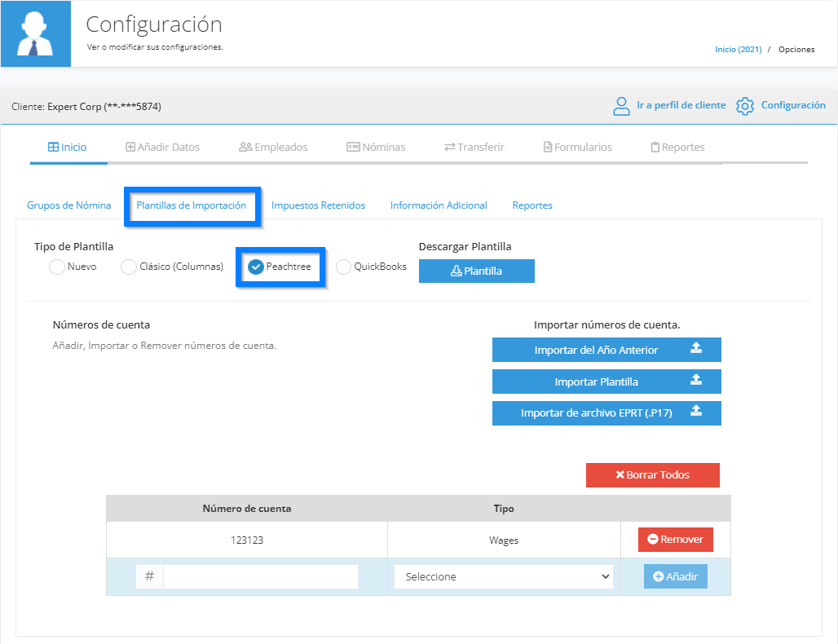Switch to the Añadir Datos tab
The image size is (838, 644).
(x=162, y=147)
